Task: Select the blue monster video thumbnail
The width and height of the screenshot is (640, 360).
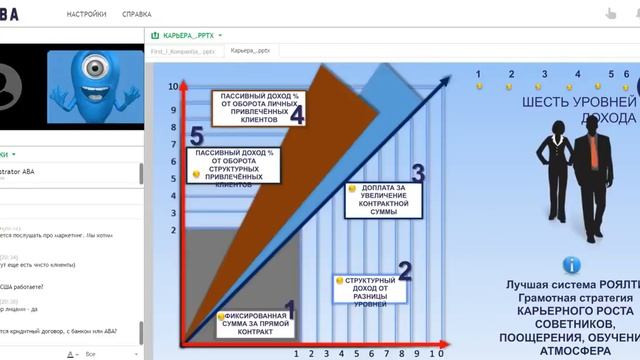Action: (96, 87)
